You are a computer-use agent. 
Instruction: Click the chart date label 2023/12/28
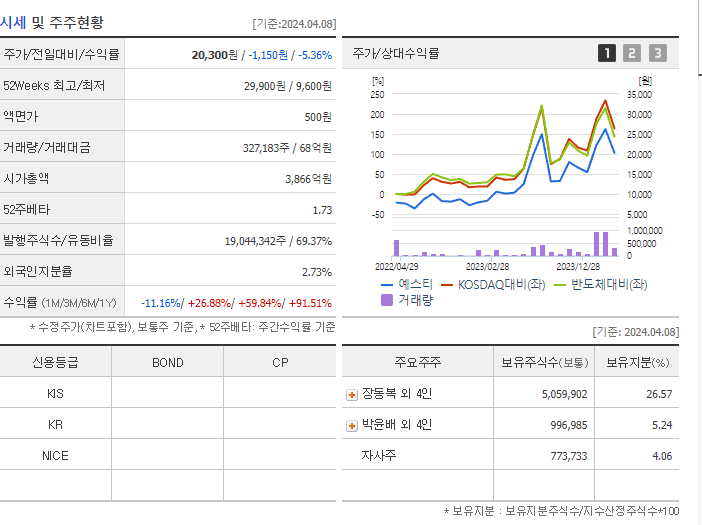[x=578, y=267]
